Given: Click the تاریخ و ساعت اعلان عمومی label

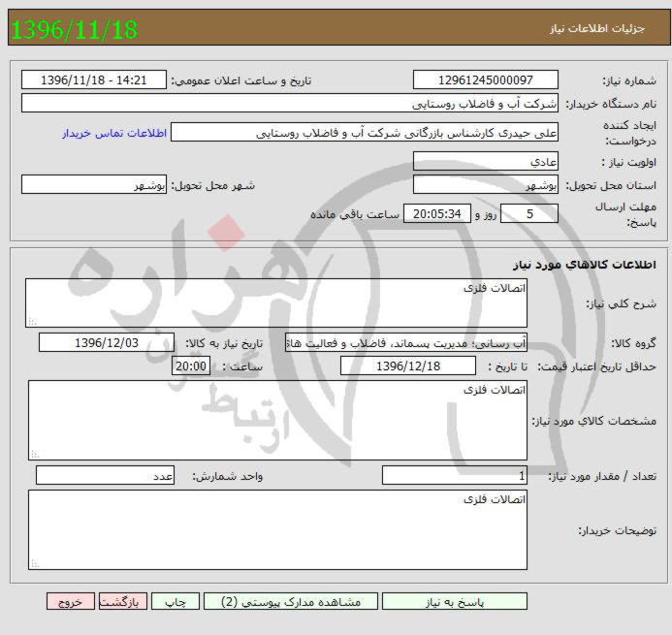Looking at the screenshot, I should [x=241, y=80].
